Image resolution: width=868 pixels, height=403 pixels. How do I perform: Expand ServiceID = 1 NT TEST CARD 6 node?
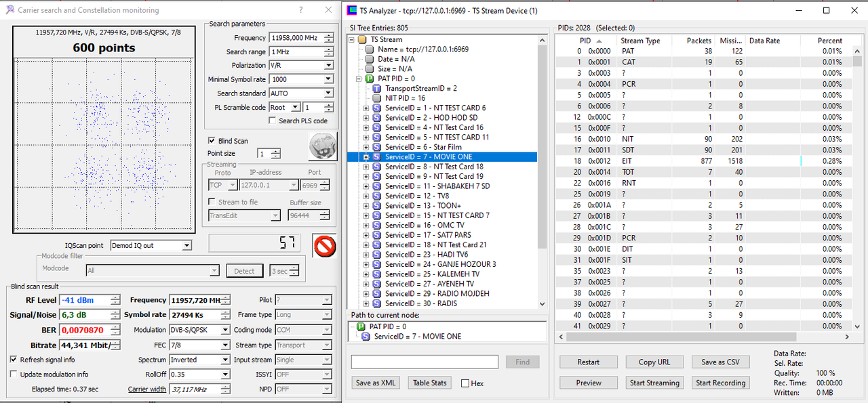tap(366, 108)
